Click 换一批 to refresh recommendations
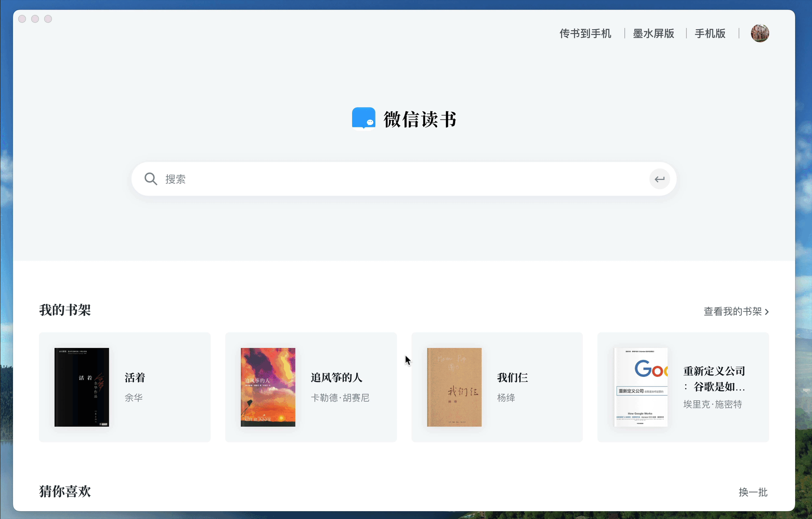The width and height of the screenshot is (812, 519). [753, 492]
